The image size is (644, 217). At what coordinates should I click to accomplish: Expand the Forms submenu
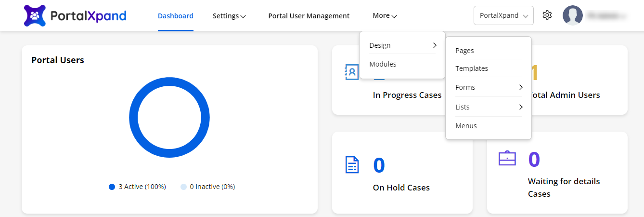[x=489, y=87]
